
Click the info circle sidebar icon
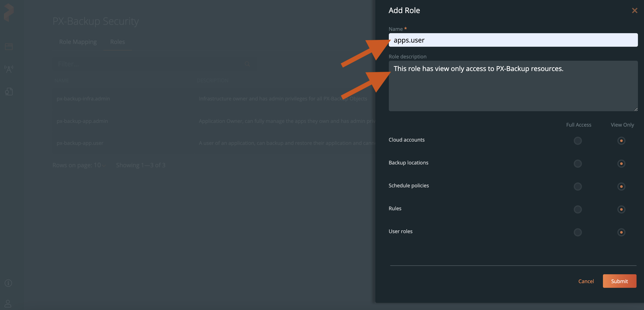[x=8, y=283]
